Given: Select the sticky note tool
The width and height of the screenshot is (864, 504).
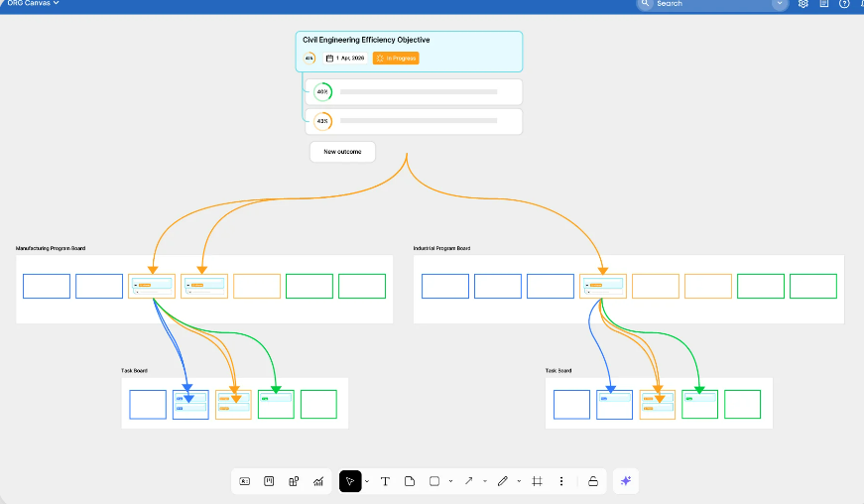Looking at the screenshot, I should tap(410, 481).
